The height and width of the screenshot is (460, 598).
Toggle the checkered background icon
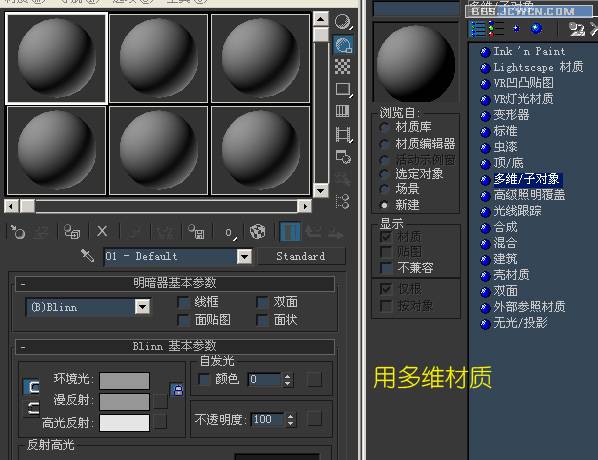342,66
